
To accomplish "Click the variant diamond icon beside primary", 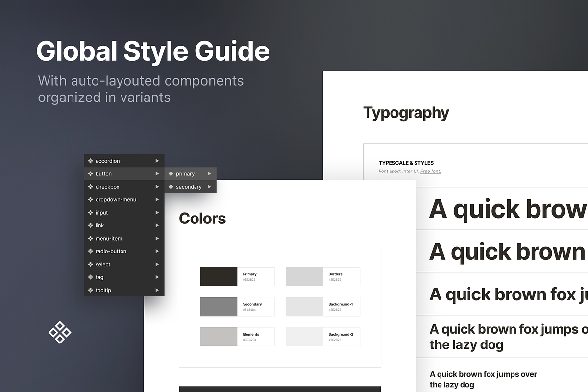I will coord(171,174).
